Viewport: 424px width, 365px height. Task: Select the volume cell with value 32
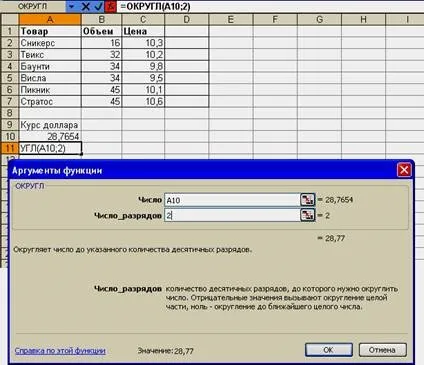coord(102,55)
